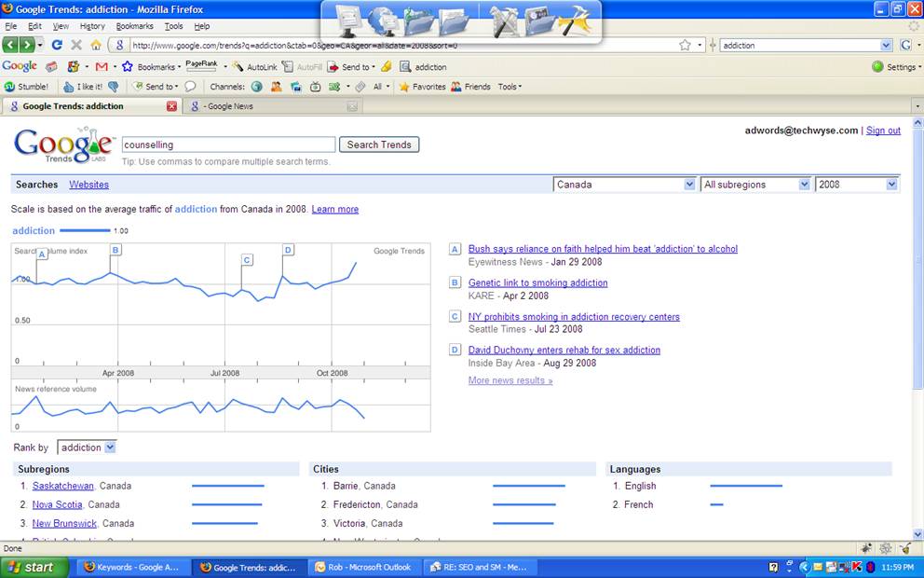
Task: Expand StumbleUpon Tools menu
Action: 510,86
